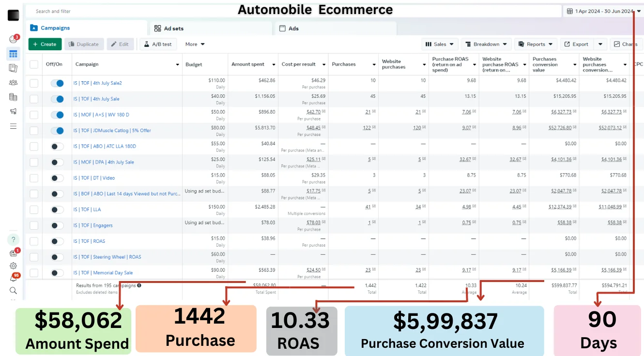Click the green Create button
The width and height of the screenshot is (644, 356).
point(45,44)
